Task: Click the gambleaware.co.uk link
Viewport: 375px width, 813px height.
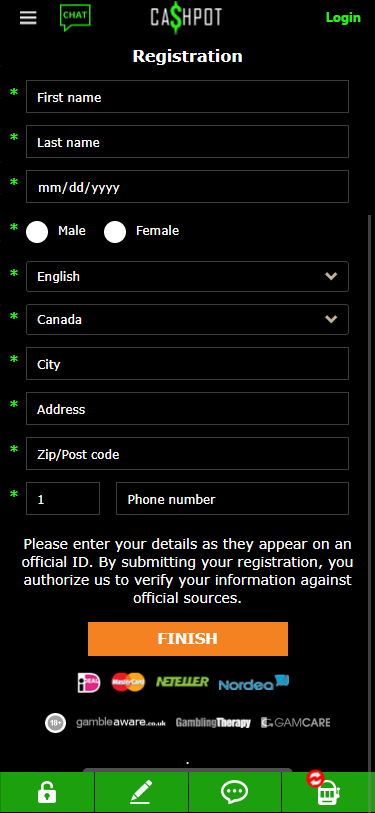Action: [x=121, y=722]
